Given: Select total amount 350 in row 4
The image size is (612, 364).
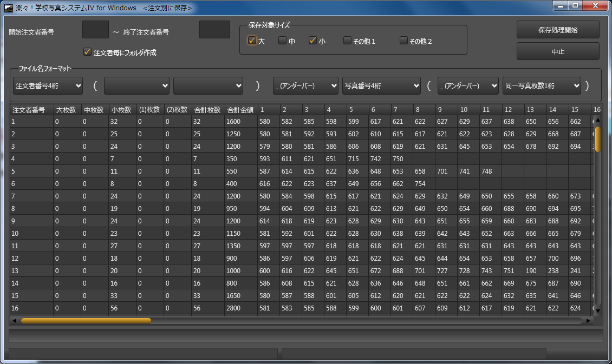Looking at the screenshot, I should coord(241,159).
